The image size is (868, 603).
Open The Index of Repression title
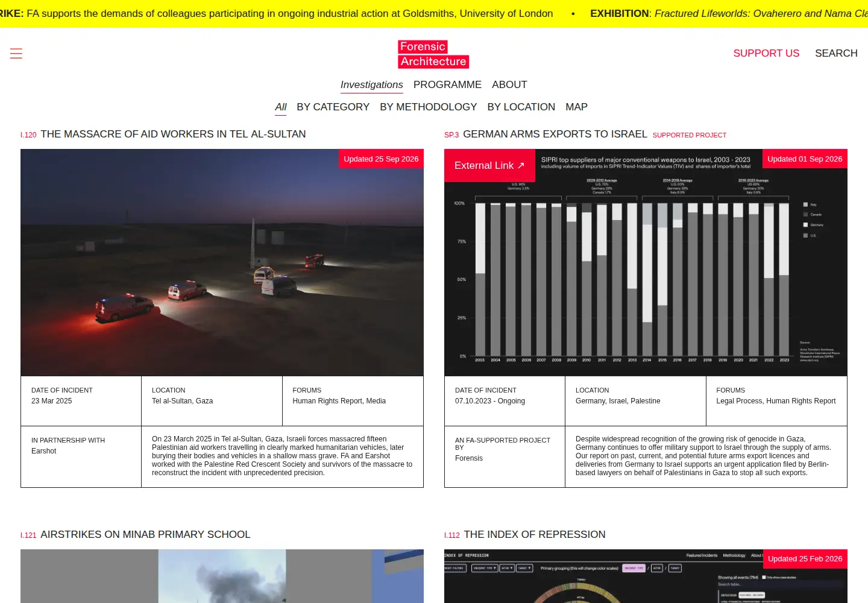(x=535, y=534)
